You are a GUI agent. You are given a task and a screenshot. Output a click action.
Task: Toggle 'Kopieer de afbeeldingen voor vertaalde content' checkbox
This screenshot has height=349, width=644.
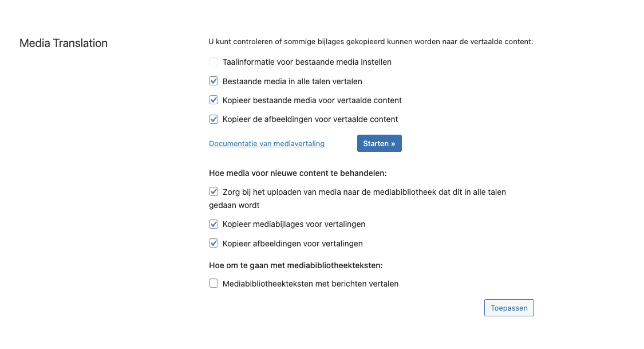(x=213, y=119)
